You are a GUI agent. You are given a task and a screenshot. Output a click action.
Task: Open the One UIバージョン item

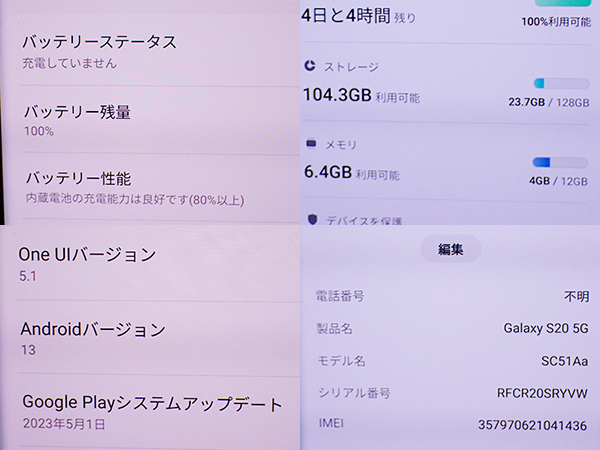point(150,263)
